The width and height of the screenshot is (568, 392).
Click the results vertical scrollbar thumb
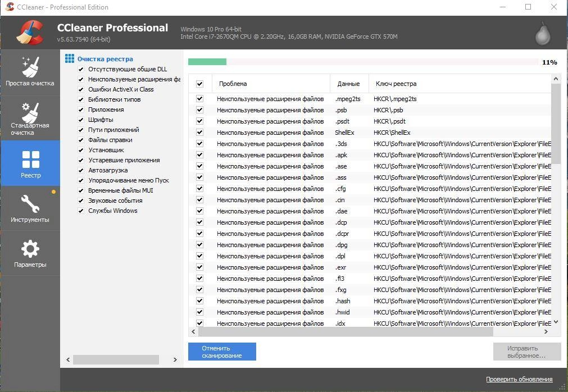[x=556, y=123]
